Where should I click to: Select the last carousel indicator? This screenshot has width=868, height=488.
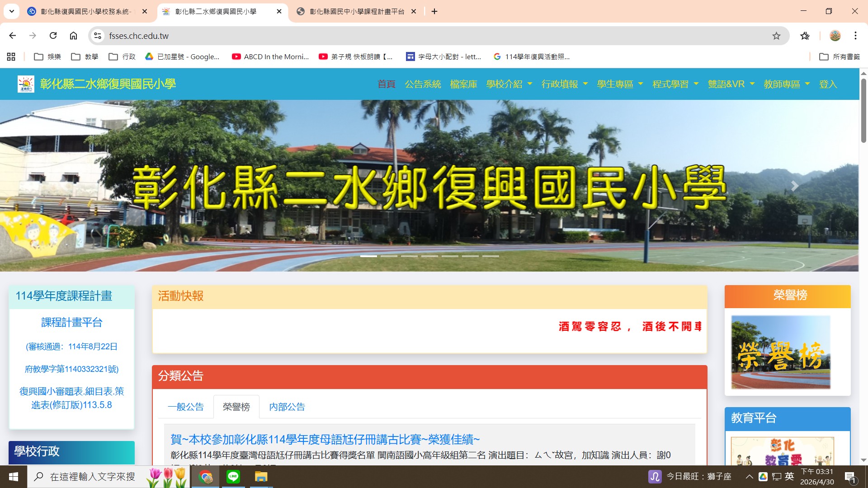[491, 256]
